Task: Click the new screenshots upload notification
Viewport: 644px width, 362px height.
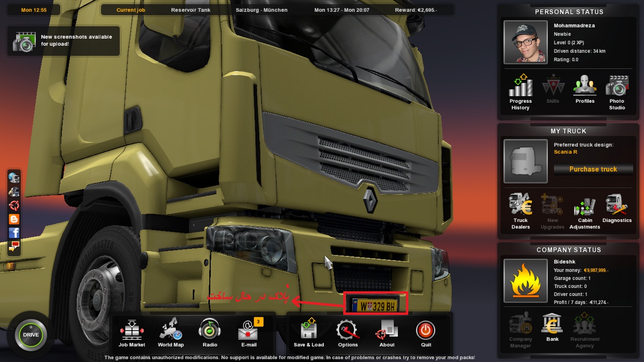Action: coord(64,41)
